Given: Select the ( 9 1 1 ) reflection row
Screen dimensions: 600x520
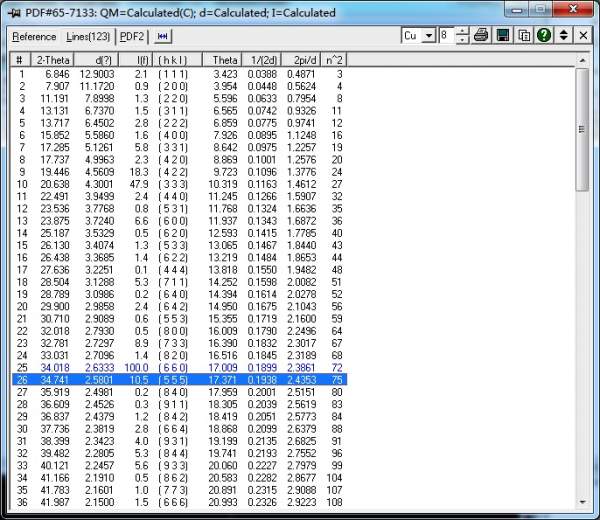Looking at the screenshot, I should tap(178, 404).
